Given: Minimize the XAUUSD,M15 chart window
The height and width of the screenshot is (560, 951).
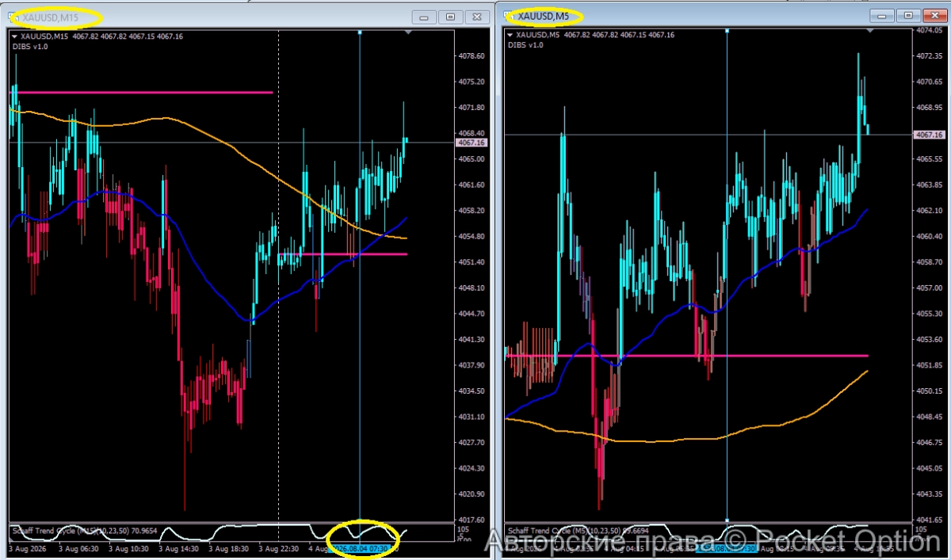Looking at the screenshot, I should pos(426,17).
